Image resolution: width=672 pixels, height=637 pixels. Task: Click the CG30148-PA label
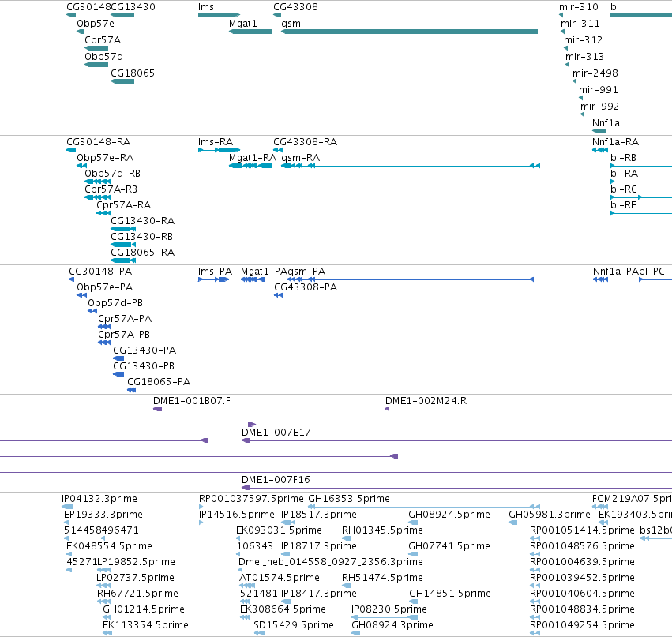click(100, 272)
